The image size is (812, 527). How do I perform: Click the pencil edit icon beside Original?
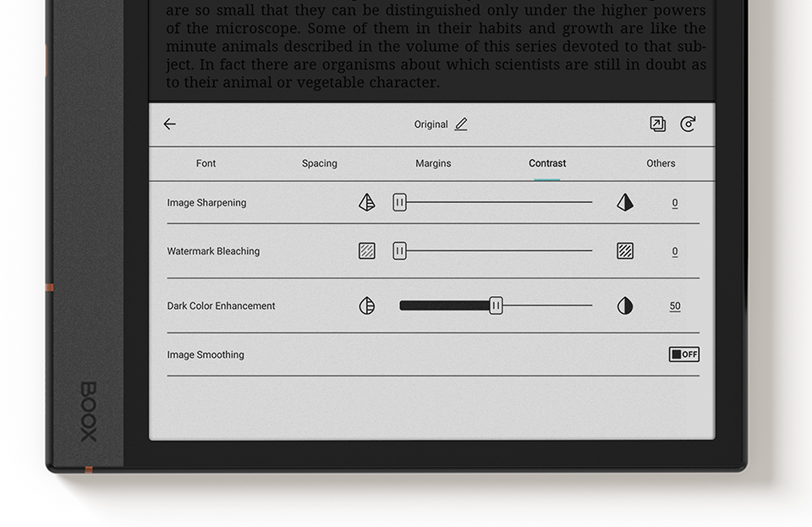click(x=461, y=124)
